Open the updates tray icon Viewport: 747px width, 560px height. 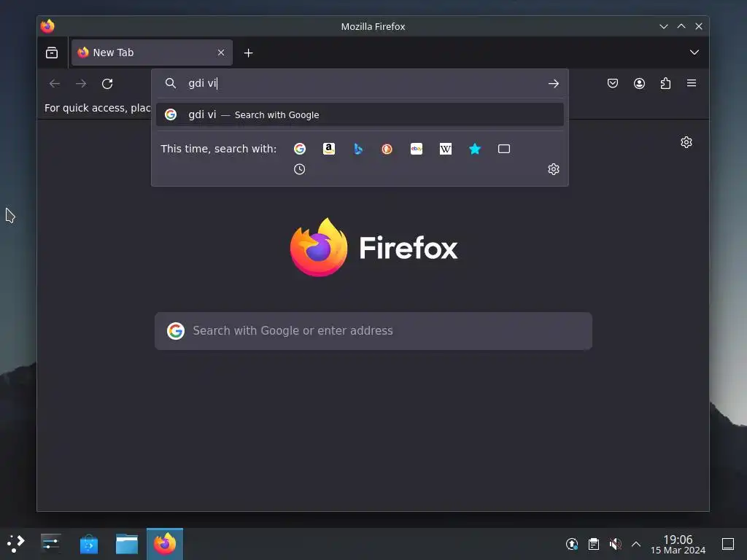572,544
